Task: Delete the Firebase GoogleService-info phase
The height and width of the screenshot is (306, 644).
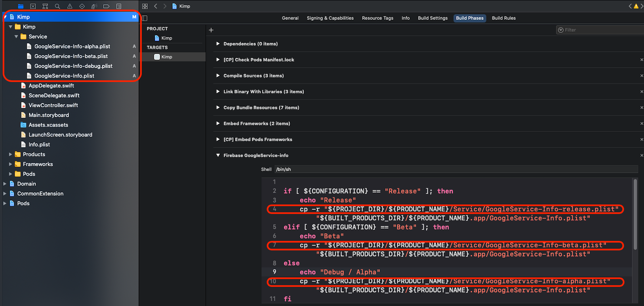Action: pyautogui.click(x=642, y=155)
